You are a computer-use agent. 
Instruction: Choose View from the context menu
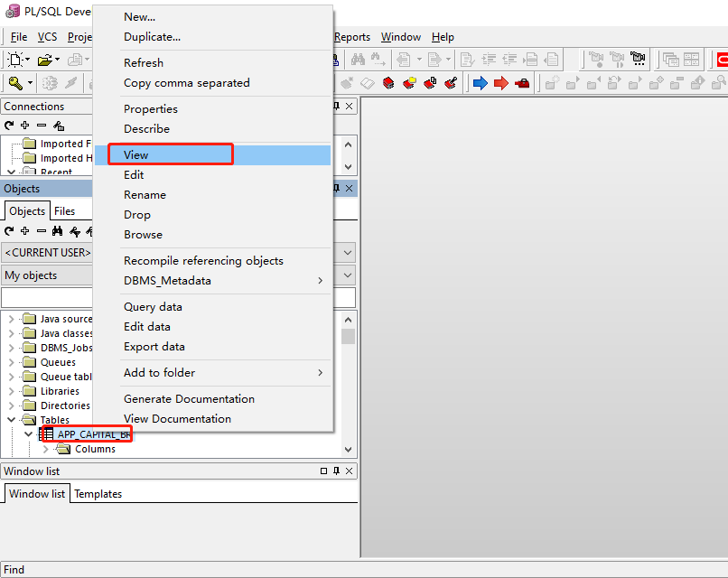coord(212,155)
